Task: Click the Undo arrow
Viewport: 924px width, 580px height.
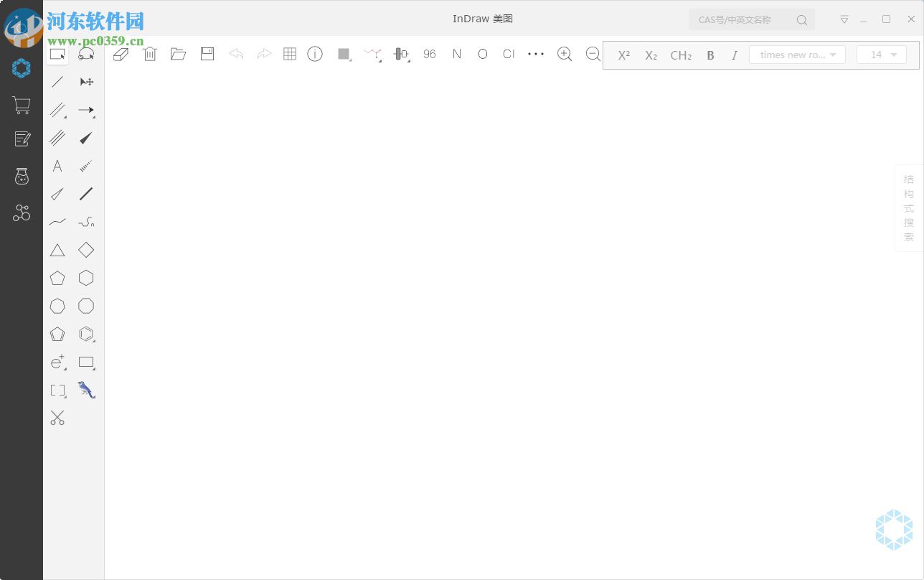Action: (x=236, y=54)
